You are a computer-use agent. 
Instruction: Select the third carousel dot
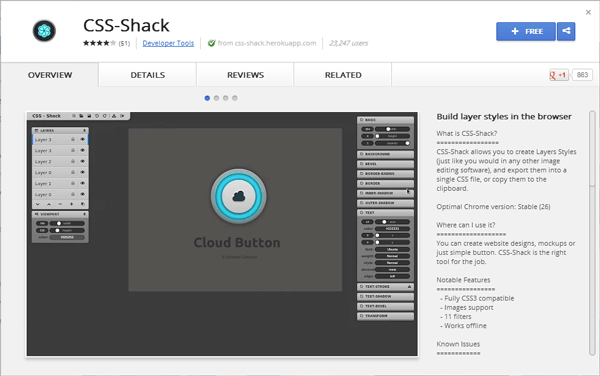coord(225,98)
